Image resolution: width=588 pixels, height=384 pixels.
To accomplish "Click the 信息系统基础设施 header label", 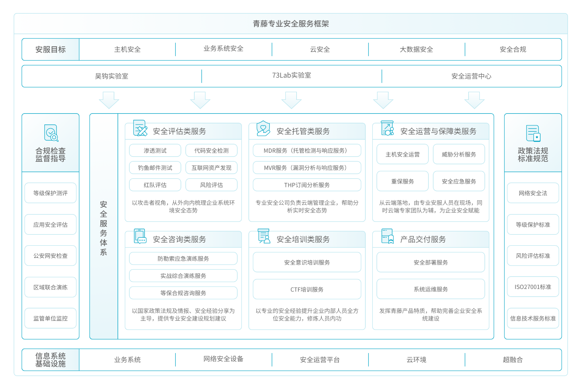I will (51, 360).
